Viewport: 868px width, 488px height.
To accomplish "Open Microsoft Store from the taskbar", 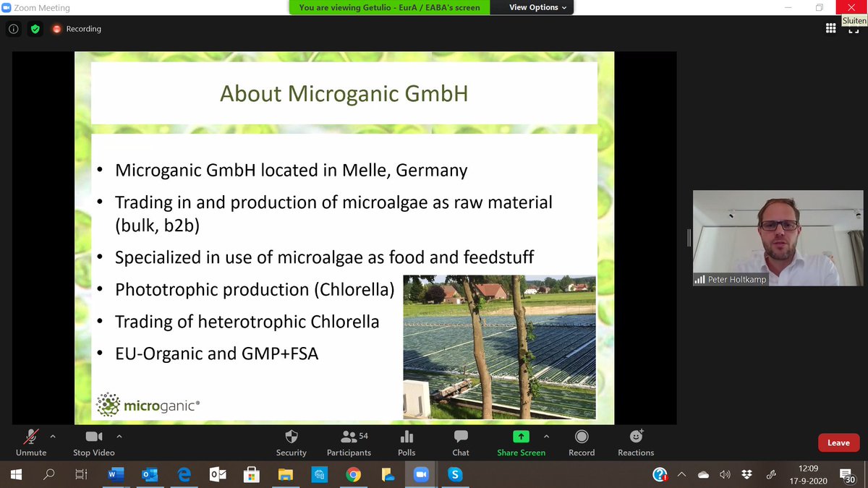I will (251, 475).
